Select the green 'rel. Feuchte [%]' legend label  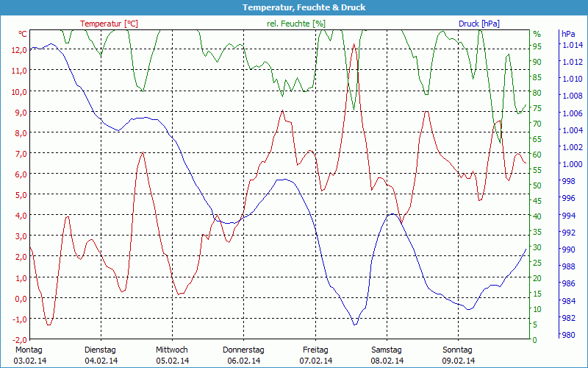[x=296, y=24]
